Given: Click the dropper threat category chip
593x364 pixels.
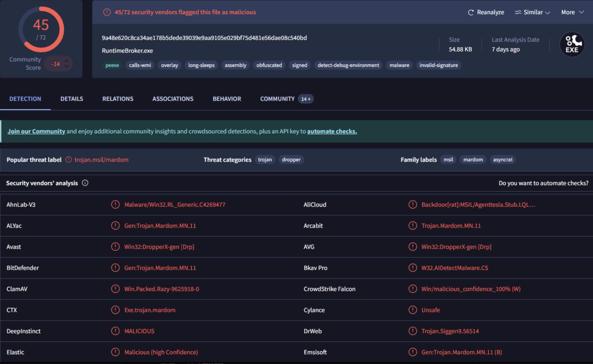Looking at the screenshot, I should [x=291, y=160].
